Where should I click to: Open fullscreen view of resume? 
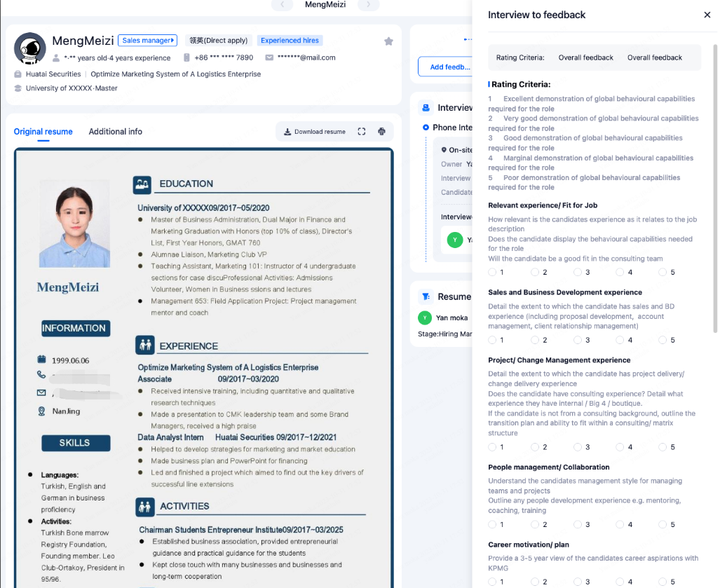tap(362, 132)
